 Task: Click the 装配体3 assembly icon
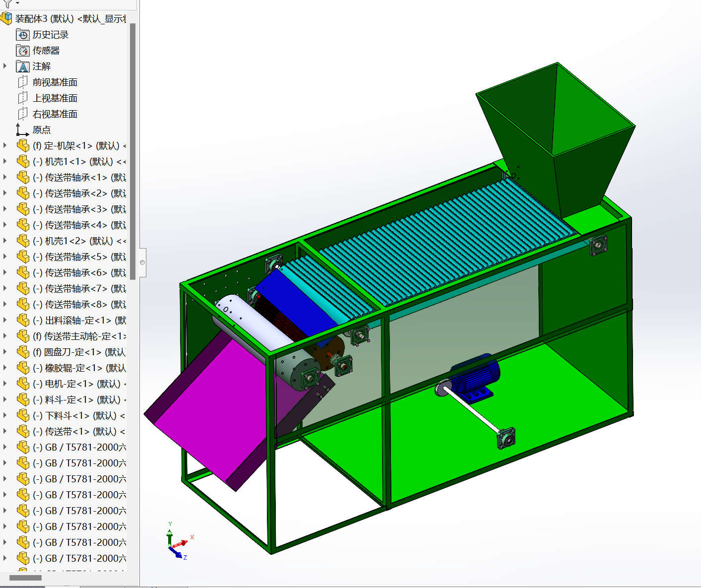click(6, 19)
